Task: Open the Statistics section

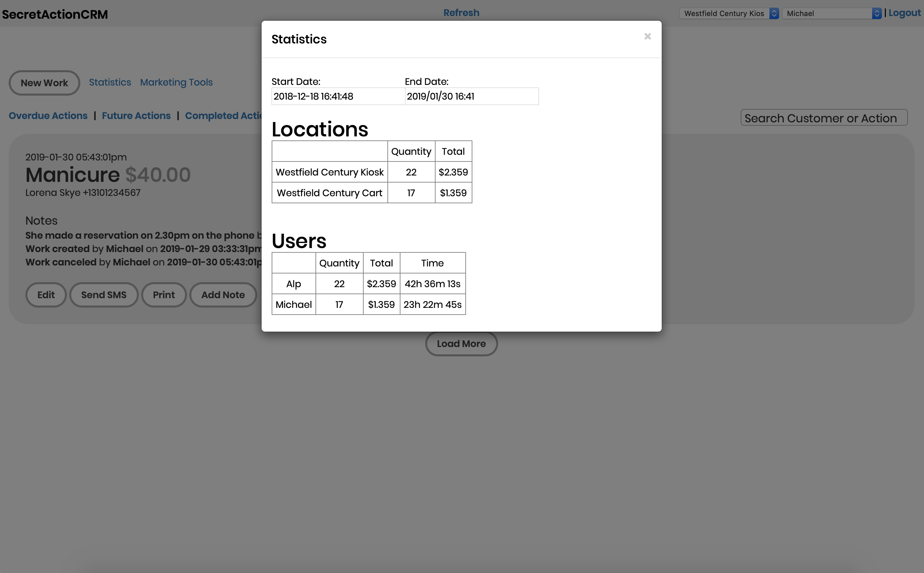Action: pos(110,82)
